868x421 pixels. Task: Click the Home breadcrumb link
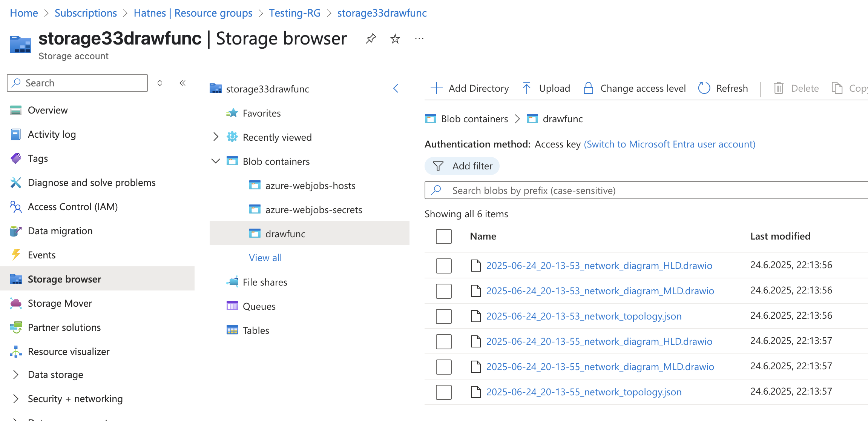click(x=24, y=13)
